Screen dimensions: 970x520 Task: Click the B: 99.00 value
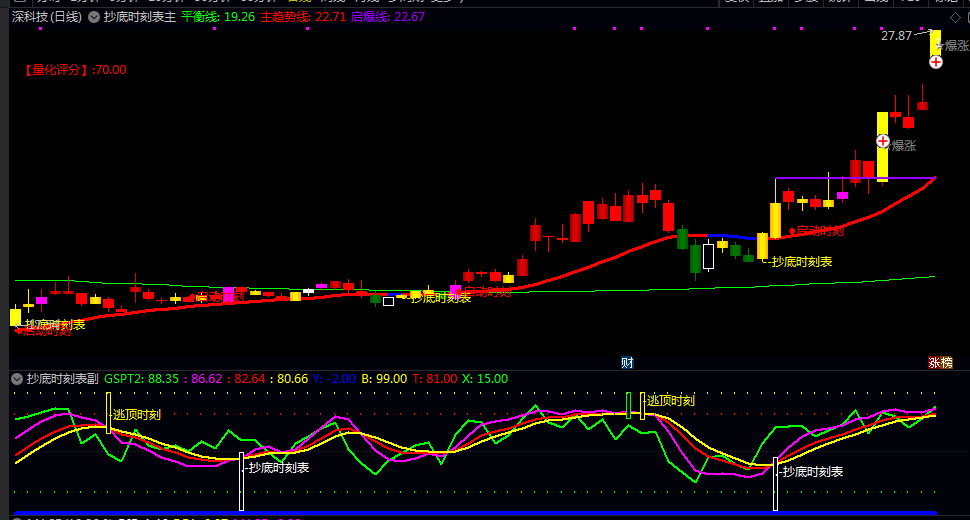tap(384, 379)
